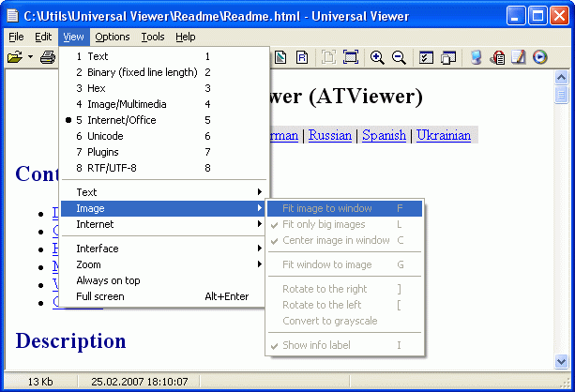
Task: Click the (ATViewer) title heading text
Action: point(366,97)
